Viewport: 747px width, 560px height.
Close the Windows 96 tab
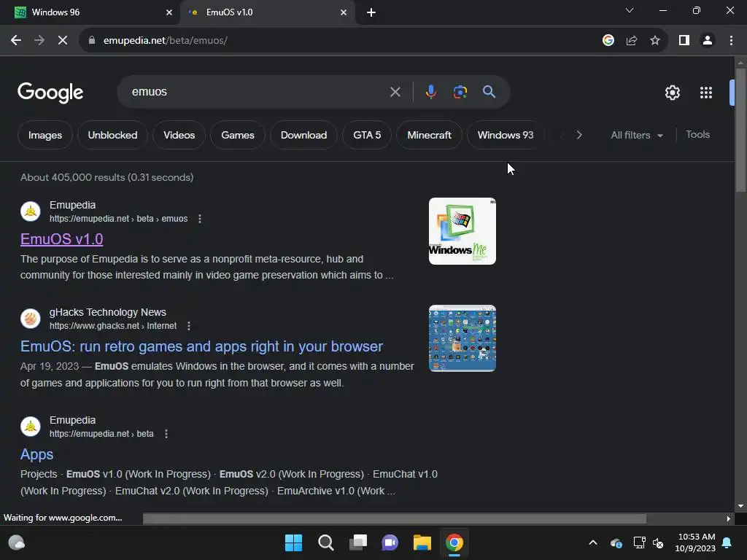pos(169,12)
